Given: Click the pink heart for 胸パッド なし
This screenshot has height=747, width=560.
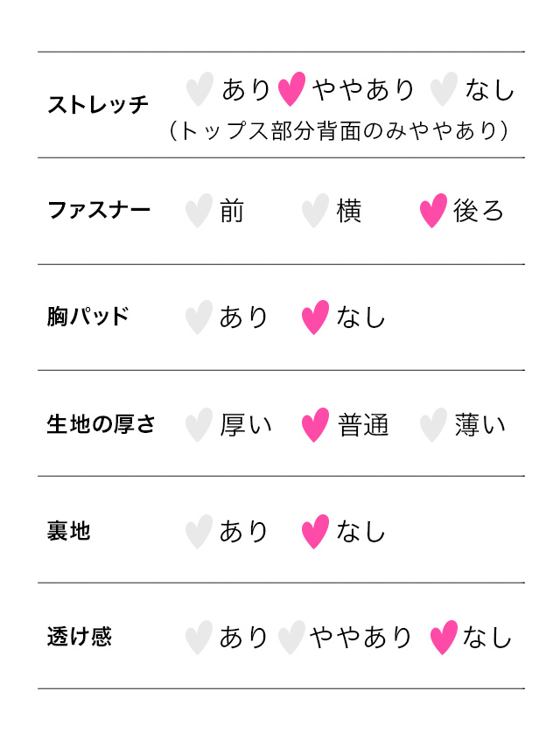Looking at the screenshot, I should click(x=315, y=318).
